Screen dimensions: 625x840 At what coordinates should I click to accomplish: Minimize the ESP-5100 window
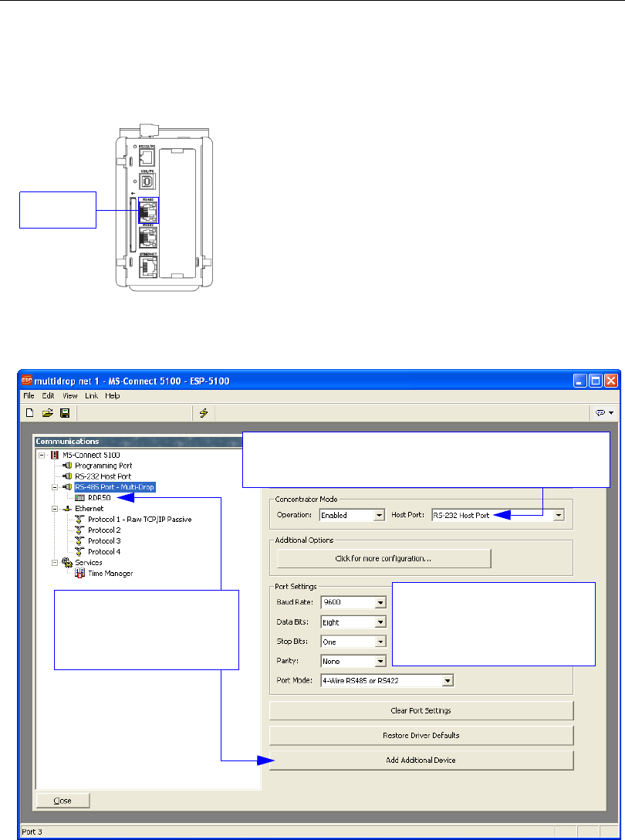[x=579, y=381]
